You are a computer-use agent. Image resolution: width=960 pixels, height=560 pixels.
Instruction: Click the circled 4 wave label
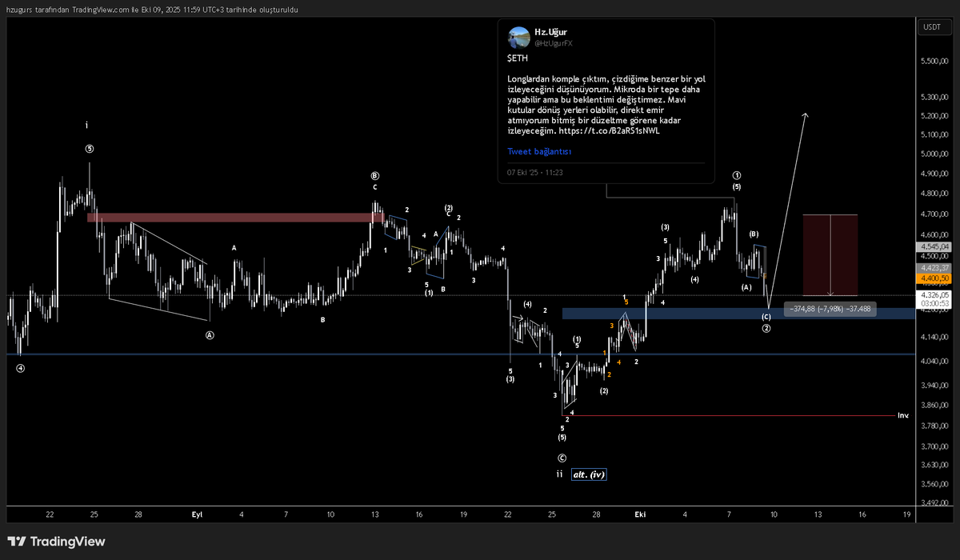(20, 369)
